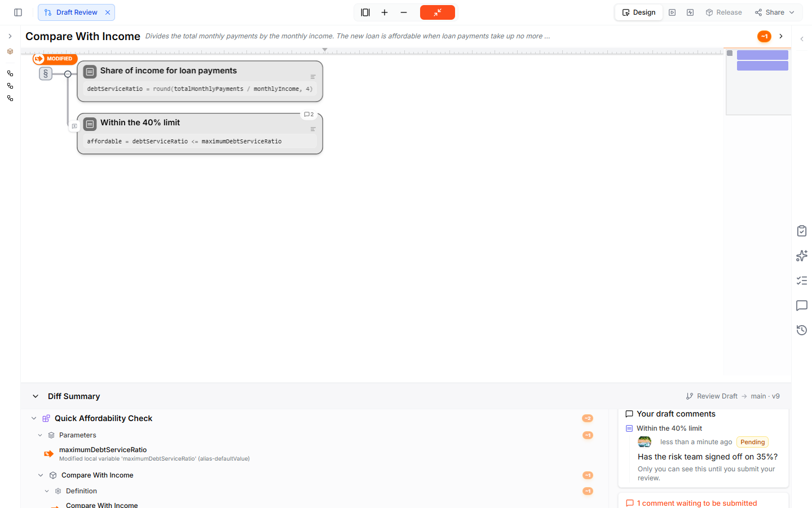Click the third flow node sidebar icon
This screenshot has width=812, height=508.
click(x=10, y=98)
